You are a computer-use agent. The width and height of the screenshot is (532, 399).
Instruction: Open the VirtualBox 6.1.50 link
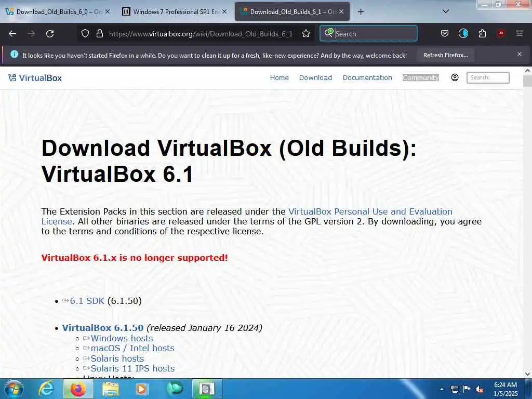pyautogui.click(x=103, y=328)
